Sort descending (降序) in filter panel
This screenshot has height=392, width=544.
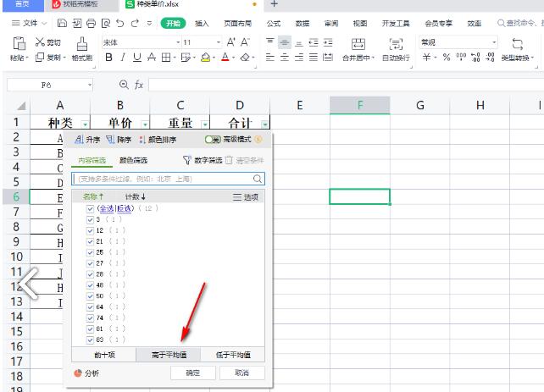coord(119,140)
